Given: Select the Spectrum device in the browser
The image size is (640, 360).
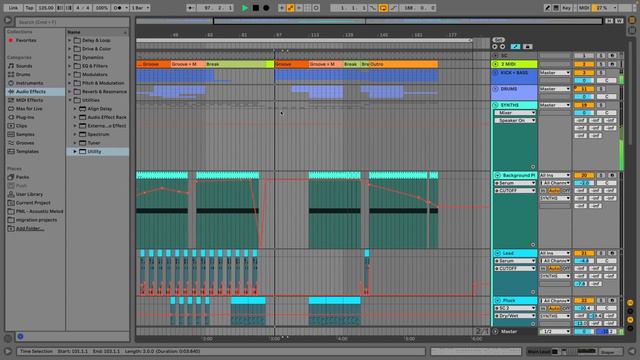Looking at the screenshot, I should [98, 134].
